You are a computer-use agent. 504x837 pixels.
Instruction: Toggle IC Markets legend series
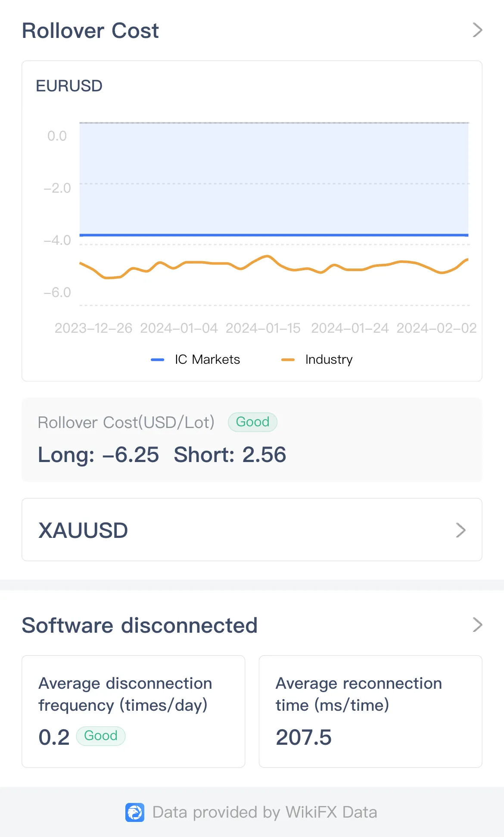coord(196,359)
